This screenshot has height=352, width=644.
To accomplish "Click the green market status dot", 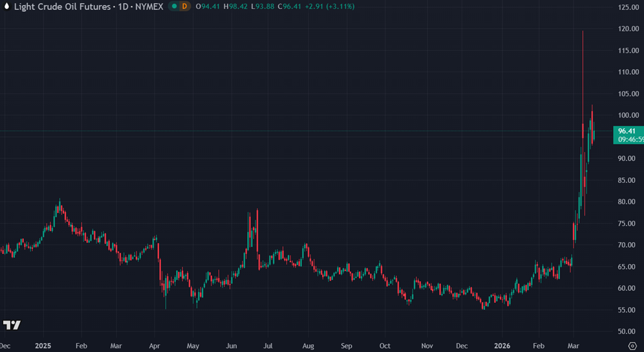I will pyautogui.click(x=173, y=6).
